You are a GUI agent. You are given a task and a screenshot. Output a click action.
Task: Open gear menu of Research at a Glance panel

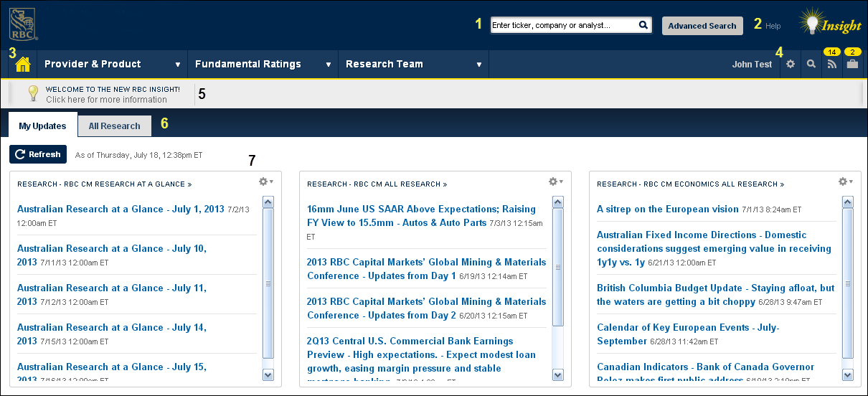tap(266, 182)
